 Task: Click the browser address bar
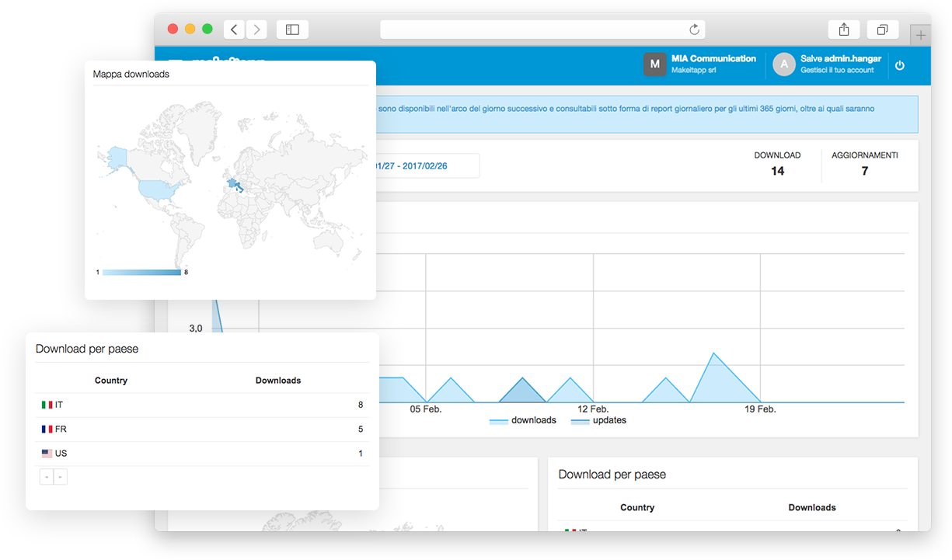[x=542, y=30]
